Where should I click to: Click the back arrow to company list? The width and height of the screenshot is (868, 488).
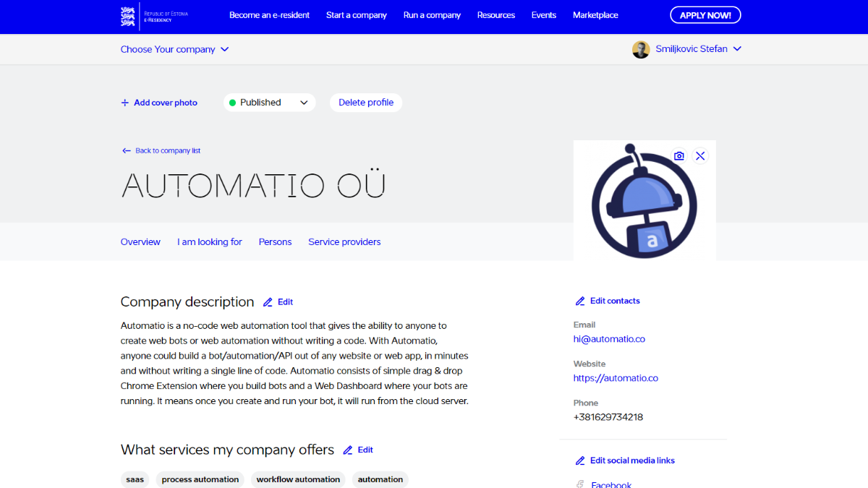pos(127,151)
